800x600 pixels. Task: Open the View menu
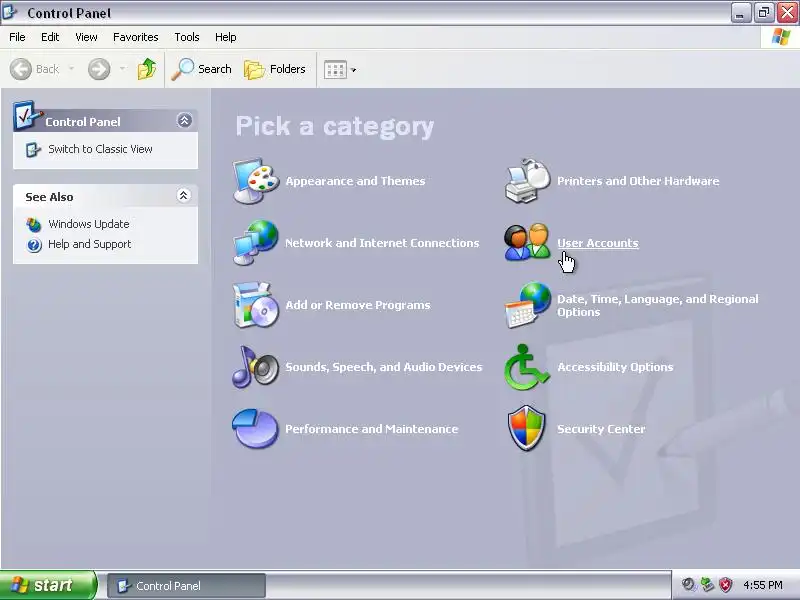(86, 37)
